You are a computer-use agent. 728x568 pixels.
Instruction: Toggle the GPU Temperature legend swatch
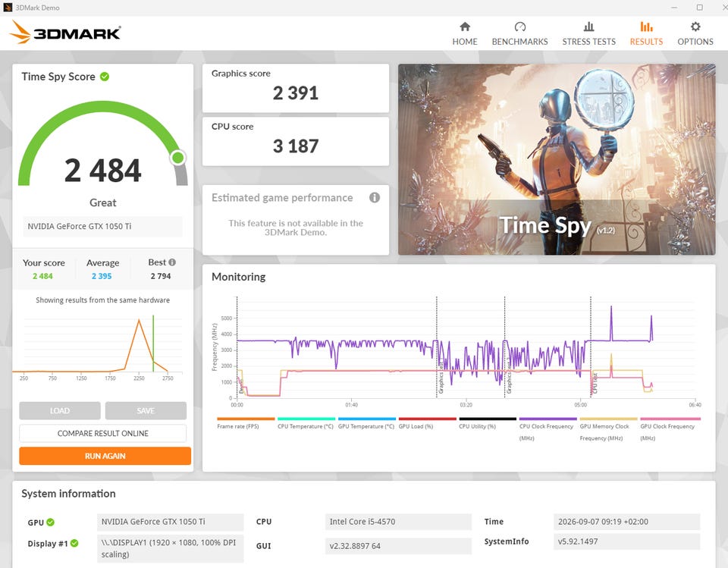point(367,419)
